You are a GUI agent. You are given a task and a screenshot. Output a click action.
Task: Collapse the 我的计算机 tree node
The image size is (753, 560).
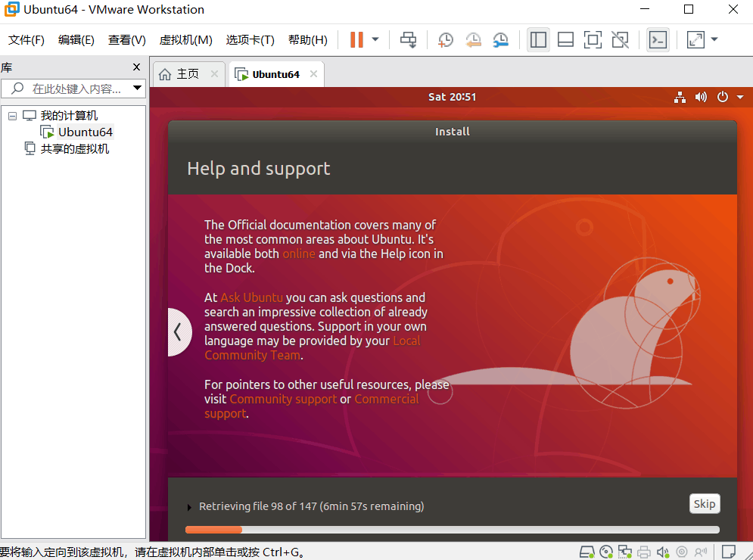tap(12, 116)
